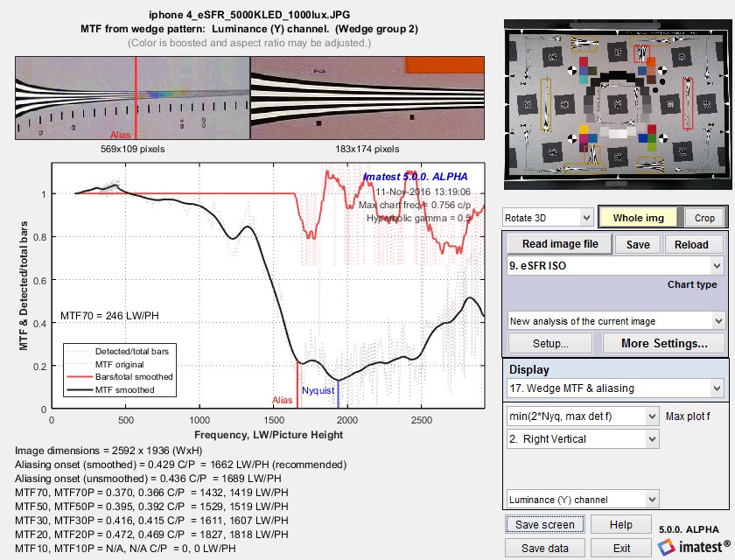Click the Save data button

544,548
